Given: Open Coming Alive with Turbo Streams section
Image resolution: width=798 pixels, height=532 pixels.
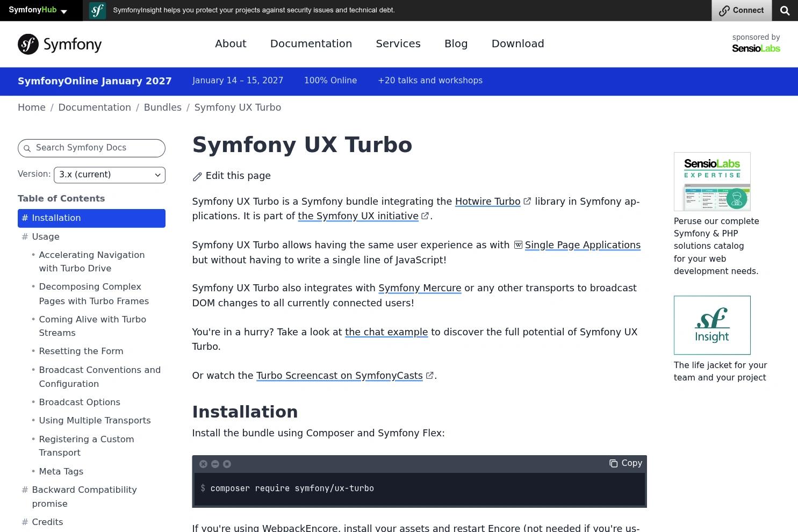Looking at the screenshot, I should coord(92,326).
